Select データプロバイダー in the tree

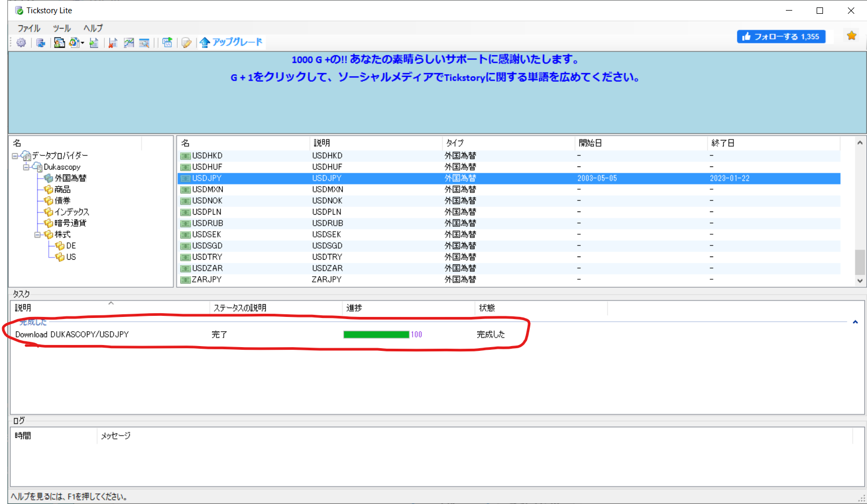59,156
